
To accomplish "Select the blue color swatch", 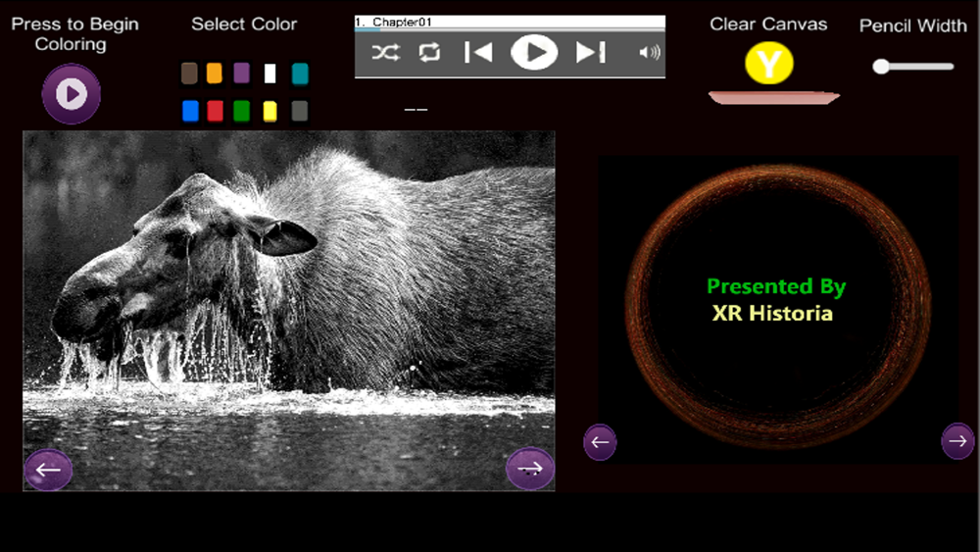I will (x=190, y=111).
